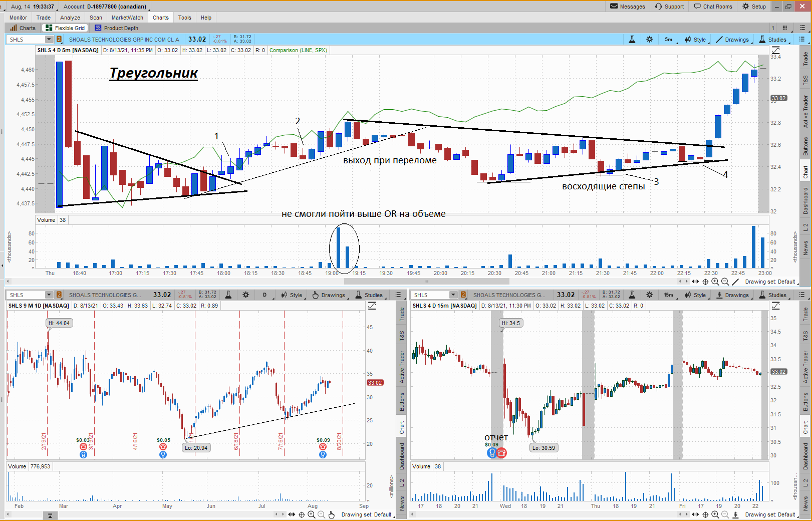Viewport: 812px width, 521px height.
Task: Click the orange link-color box on 5m chart
Action: pos(59,40)
